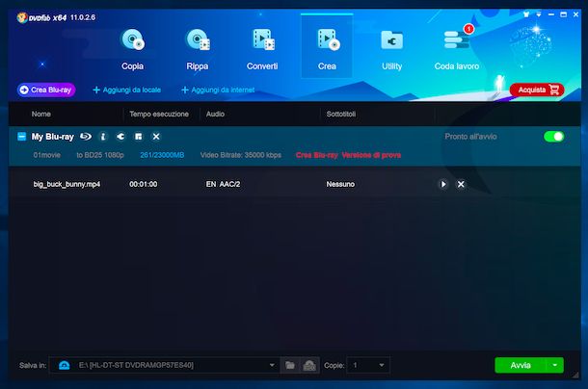This screenshot has width=588, height=389.
Task: Select the big_buck_bunny.mp4 file name
Action: point(67,184)
